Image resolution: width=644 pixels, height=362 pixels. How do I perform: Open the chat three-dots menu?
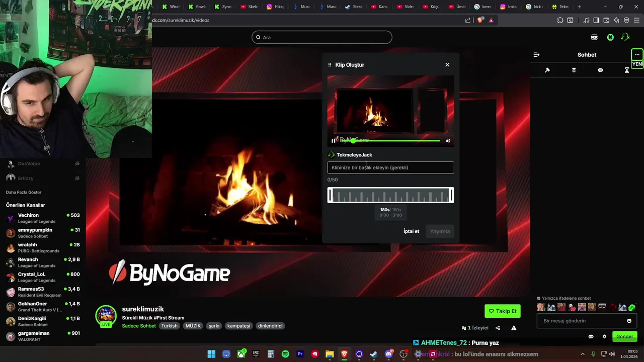[637, 55]
